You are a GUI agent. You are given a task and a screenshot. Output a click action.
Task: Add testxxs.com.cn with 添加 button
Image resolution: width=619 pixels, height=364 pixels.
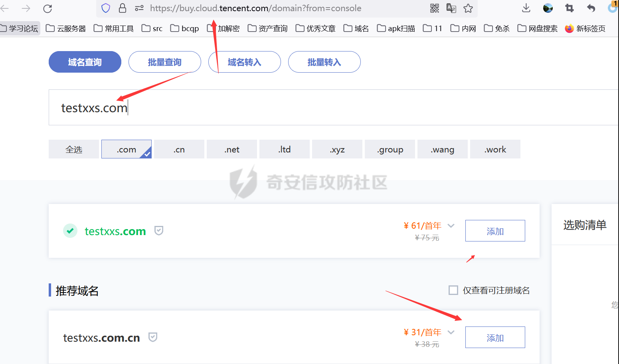tap(495, 337)
